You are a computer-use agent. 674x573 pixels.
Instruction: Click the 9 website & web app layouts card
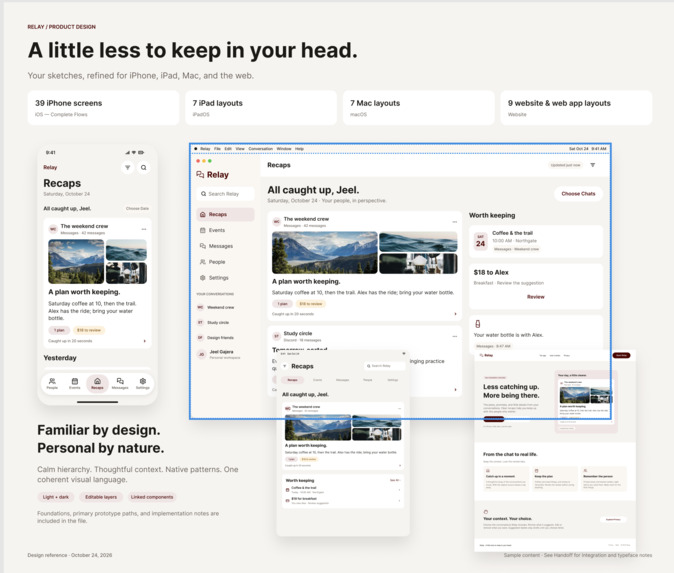[576, 108]
